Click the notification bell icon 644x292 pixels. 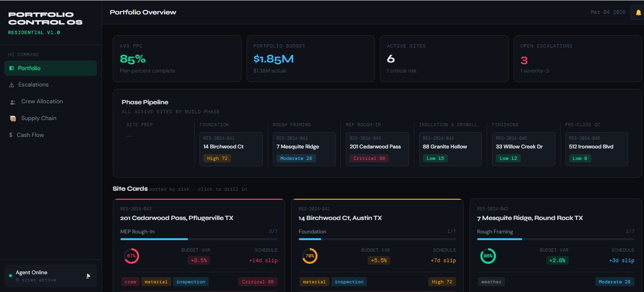pyautogui.click(x=638, y=13)
